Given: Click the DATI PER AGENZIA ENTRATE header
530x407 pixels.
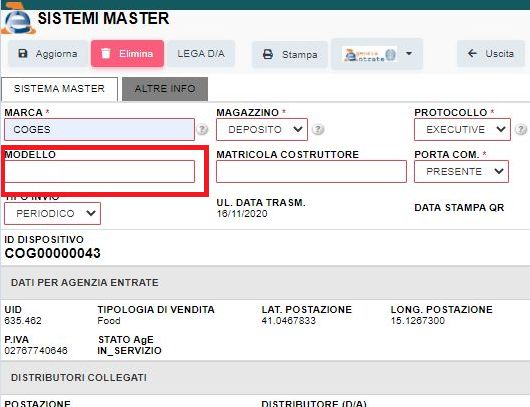Looking at the screenshot, I should (x=85, y=283).
